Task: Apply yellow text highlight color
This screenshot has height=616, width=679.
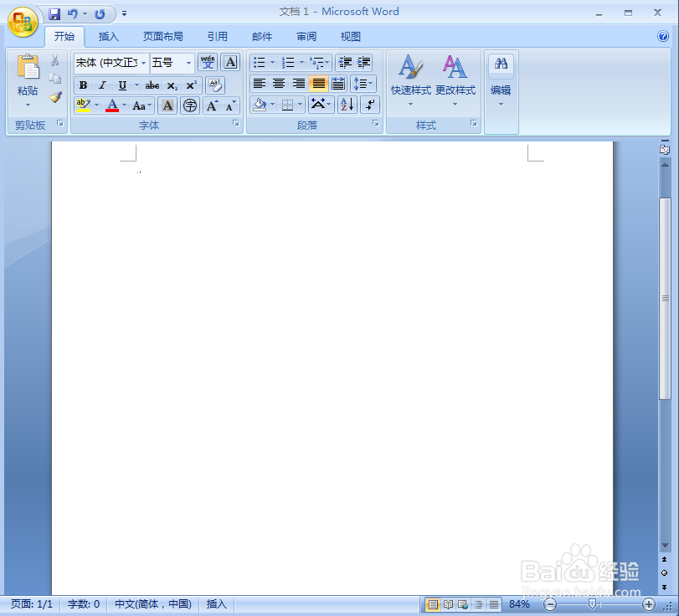Action: pyautogui.click(x=83, y=105)
